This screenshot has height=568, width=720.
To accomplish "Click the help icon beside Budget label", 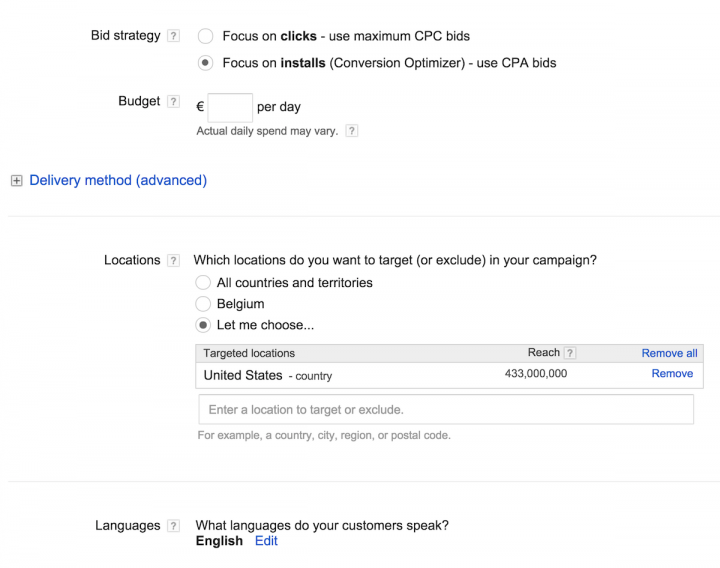I will (174, 102).
